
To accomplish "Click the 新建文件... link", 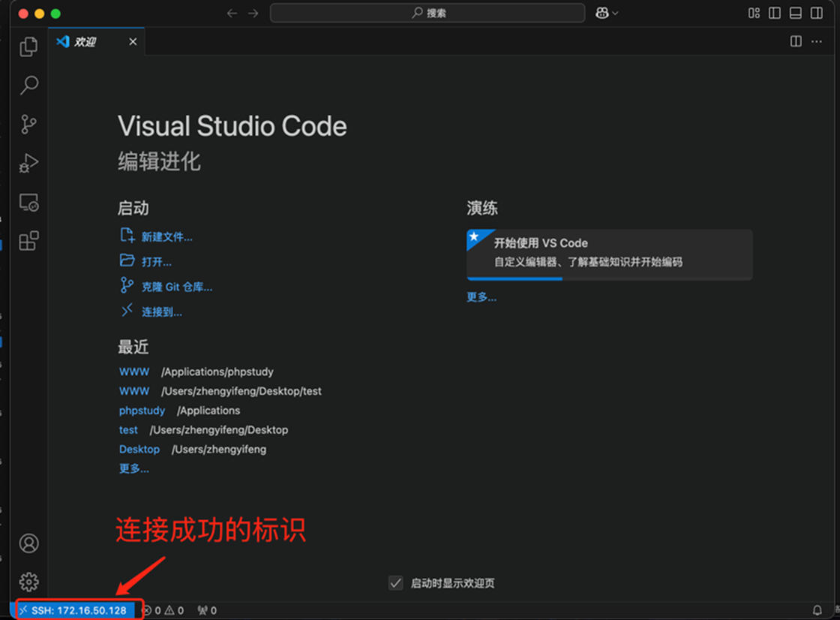I will click(x=166, y=237).
